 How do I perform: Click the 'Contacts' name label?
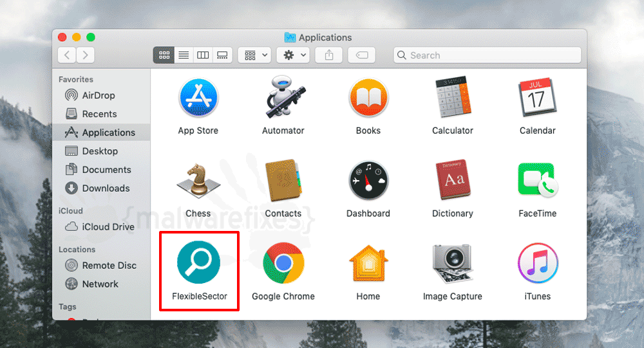(283, 214)
